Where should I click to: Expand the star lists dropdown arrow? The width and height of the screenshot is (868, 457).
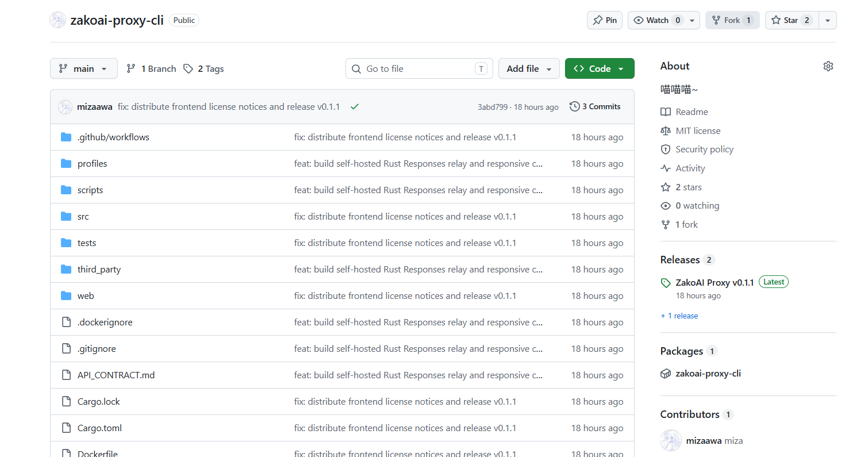[x=827, y=20]
